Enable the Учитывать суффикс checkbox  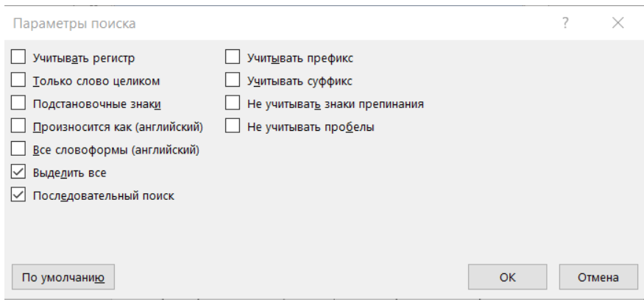(x=233, y=80)
